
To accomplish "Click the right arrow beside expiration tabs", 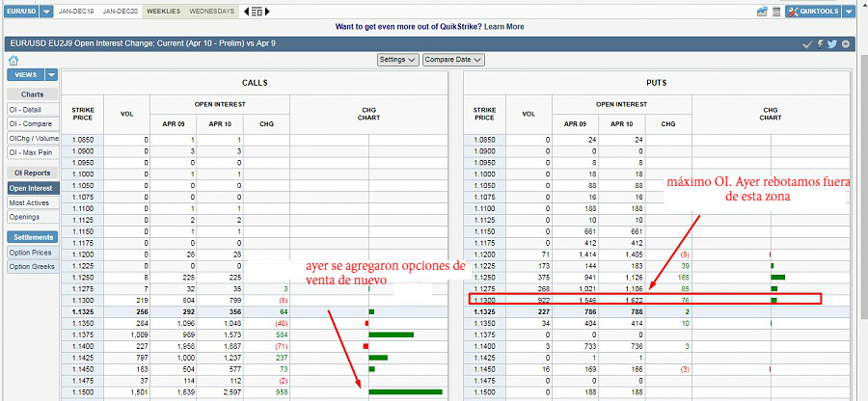I will pos(267,11).
